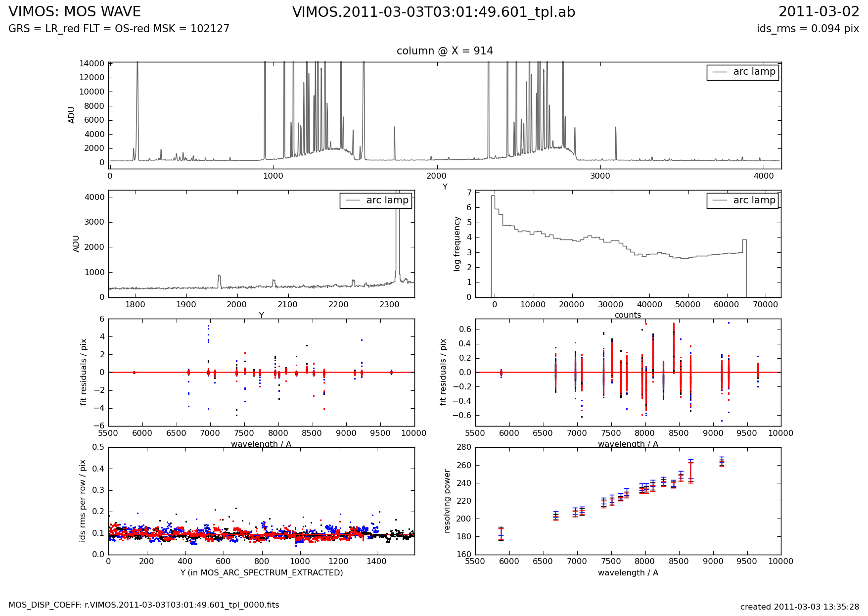Click the first tall arc peak near Y=170

click(137, 99)
